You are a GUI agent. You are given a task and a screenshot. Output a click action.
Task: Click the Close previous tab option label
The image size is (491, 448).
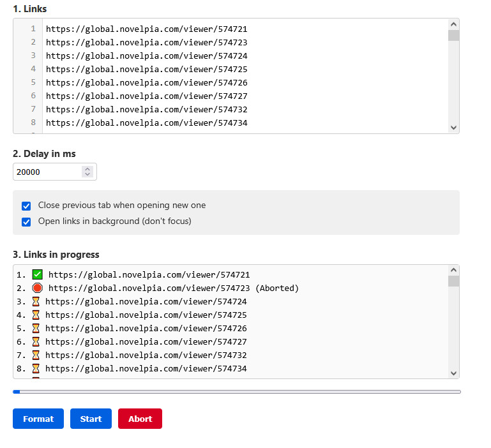click(122, 205)
